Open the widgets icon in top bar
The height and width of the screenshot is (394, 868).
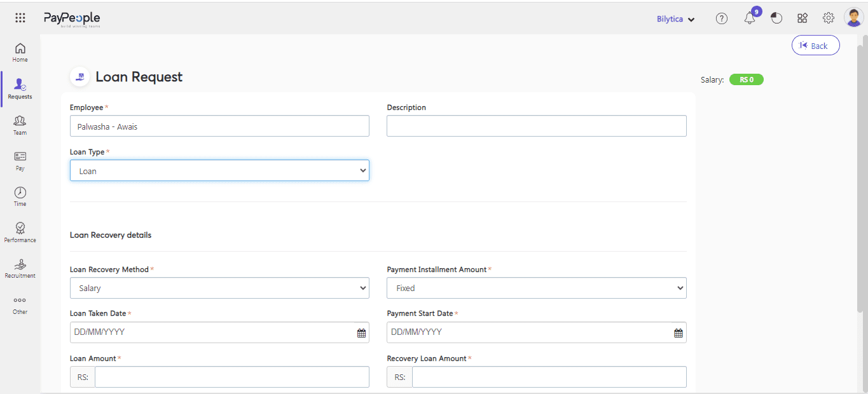803,18
